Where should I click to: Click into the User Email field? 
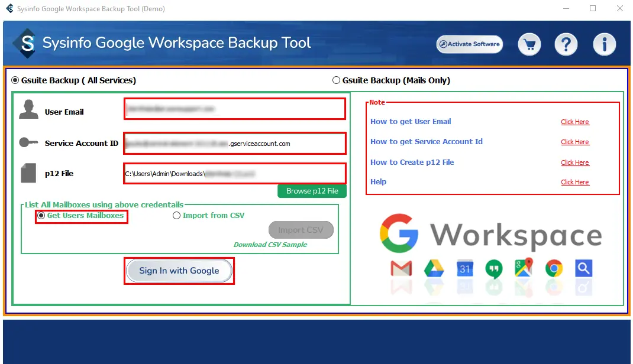(x=234, y=109)
